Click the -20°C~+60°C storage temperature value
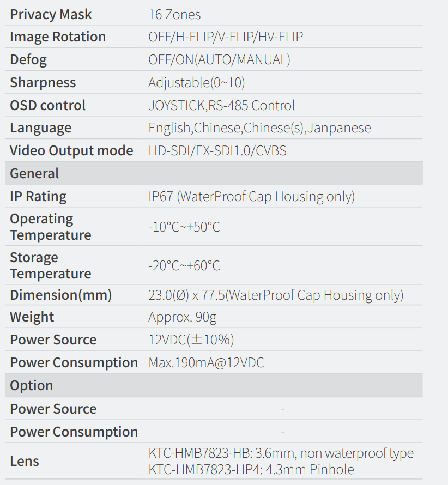Screen dimensions: 448x485 point(184,266)
